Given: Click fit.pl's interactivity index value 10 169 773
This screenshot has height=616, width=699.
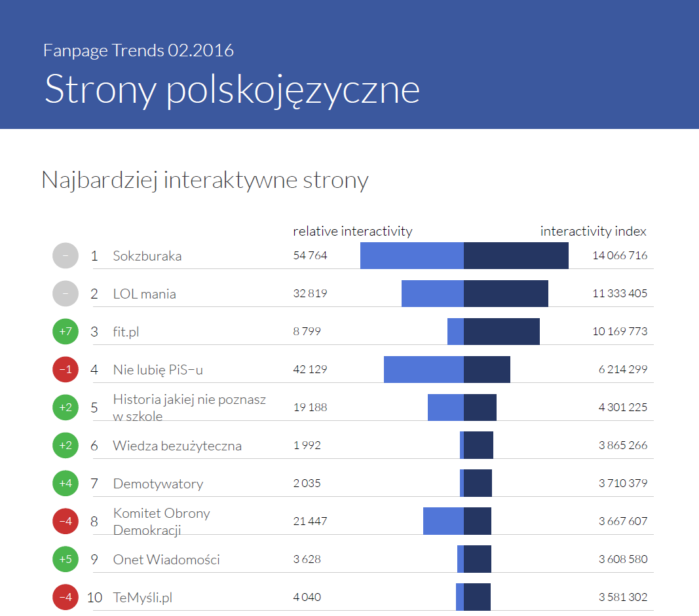Looking at the screenshot, I should (619, 331).
